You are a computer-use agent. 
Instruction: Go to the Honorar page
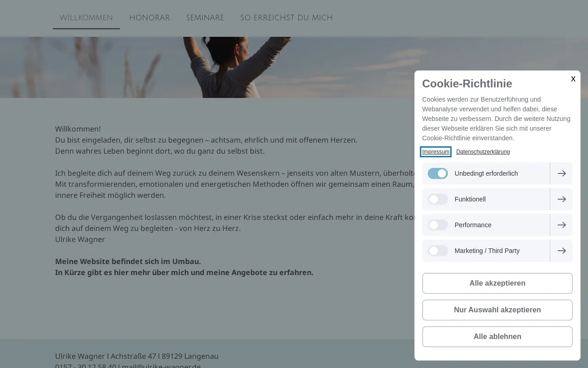click(x=150, y=18)
